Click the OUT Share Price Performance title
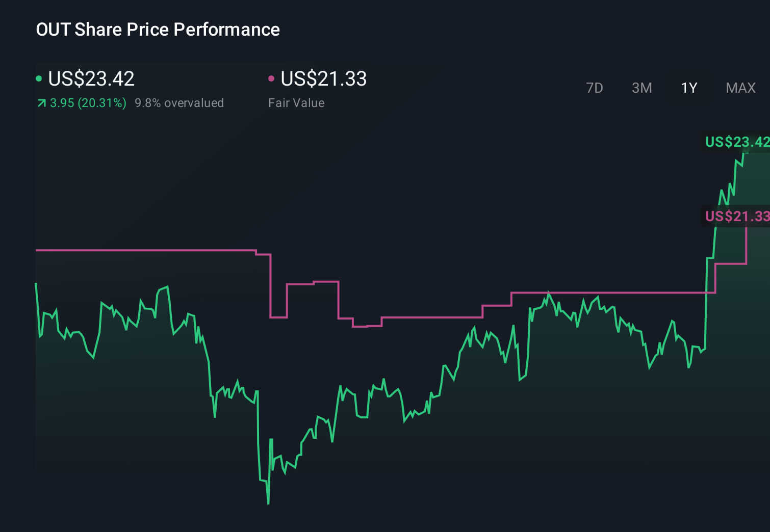Screen dimensions: 770x532 158,30
